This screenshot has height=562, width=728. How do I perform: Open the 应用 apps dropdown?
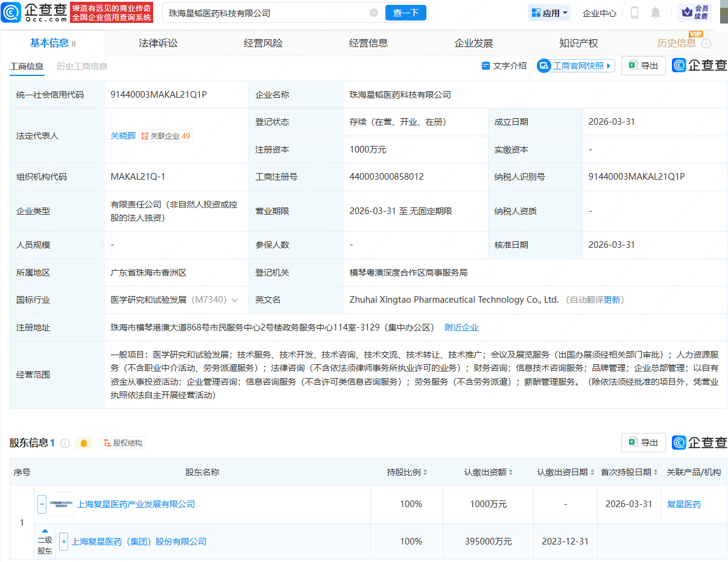click(548, 12)
